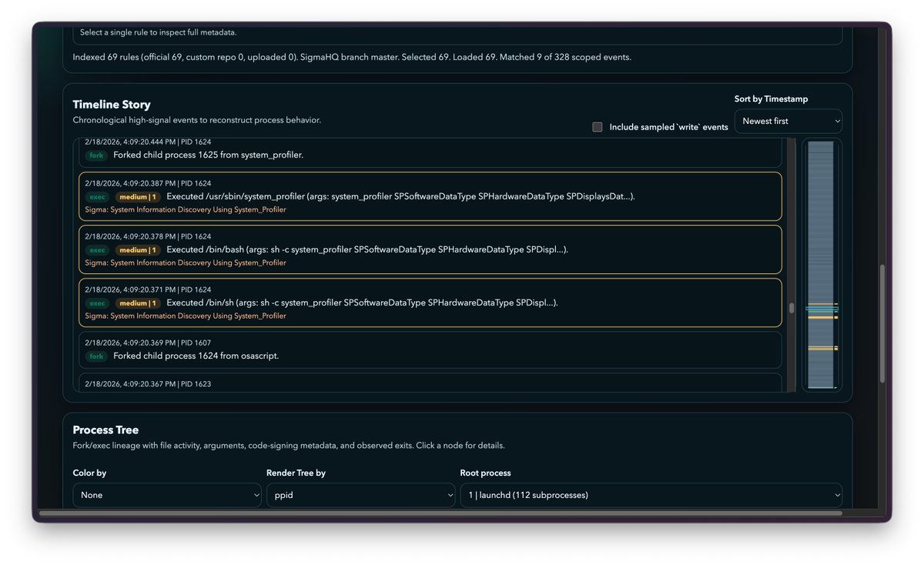Click Sigma rule label under /bin/sh event
Image resolution: width=924 pixels, height=565 pixels.
[186, 316]
